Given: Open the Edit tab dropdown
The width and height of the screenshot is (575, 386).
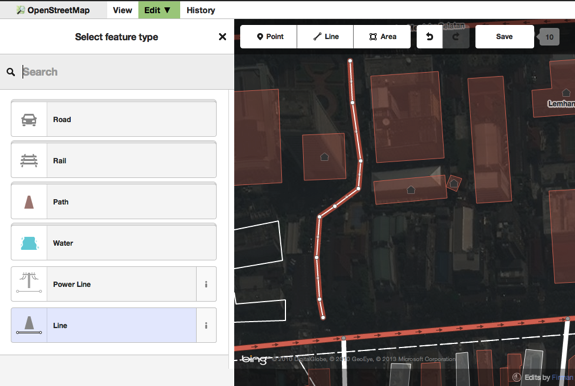Looking at the screenshot, I should [x=159, y=10].
